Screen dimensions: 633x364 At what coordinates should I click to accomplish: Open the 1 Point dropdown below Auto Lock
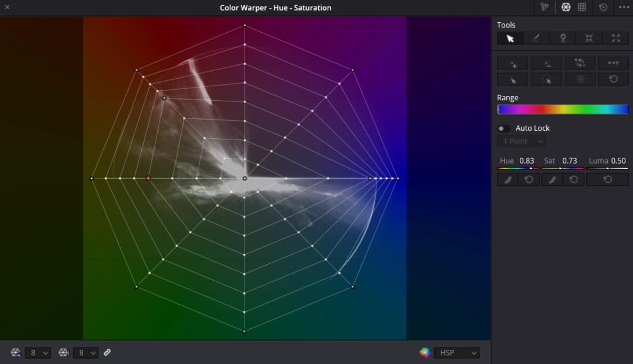[522, 141]
